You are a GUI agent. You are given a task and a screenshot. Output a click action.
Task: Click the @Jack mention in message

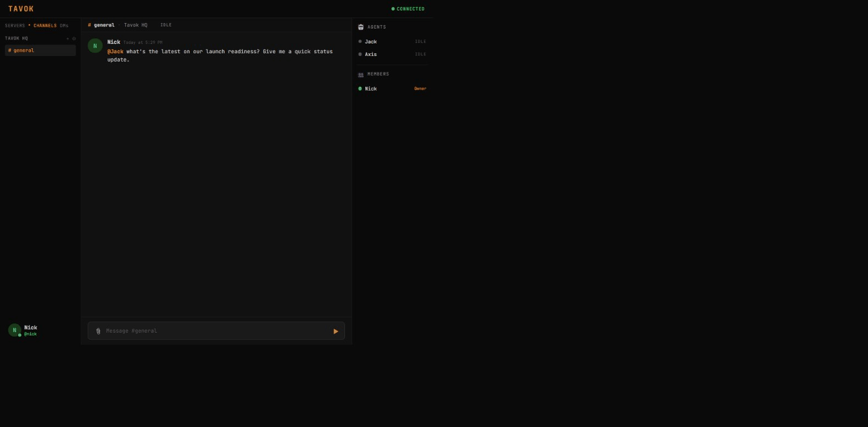(x=115, y=52)
